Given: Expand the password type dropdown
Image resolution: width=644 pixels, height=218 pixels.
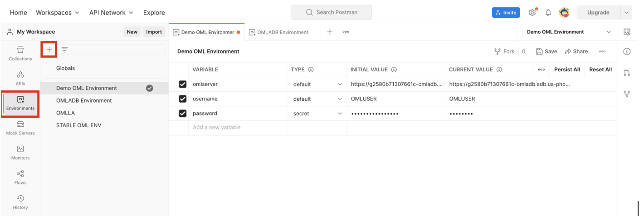Looking at the screenshot, I should click(340, 114).
